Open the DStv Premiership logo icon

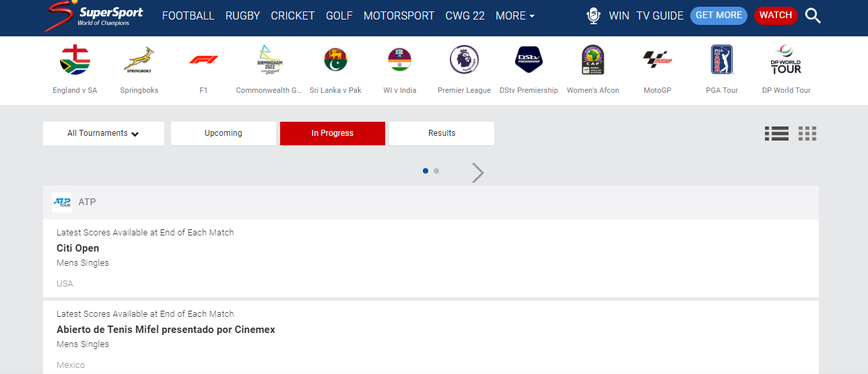(529, 59)
